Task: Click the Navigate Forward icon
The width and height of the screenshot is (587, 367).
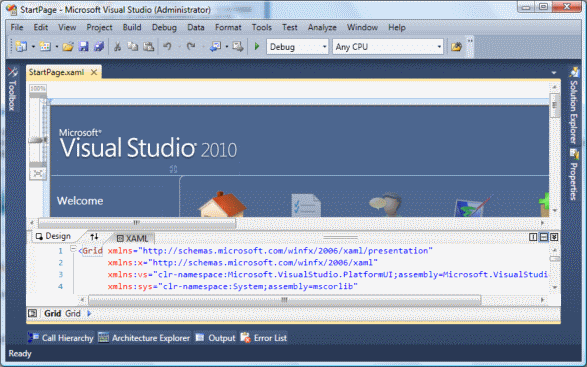Action: 237,47
